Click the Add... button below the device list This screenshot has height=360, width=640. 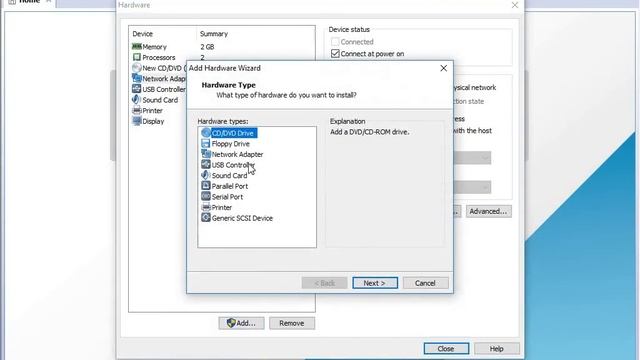241,323
